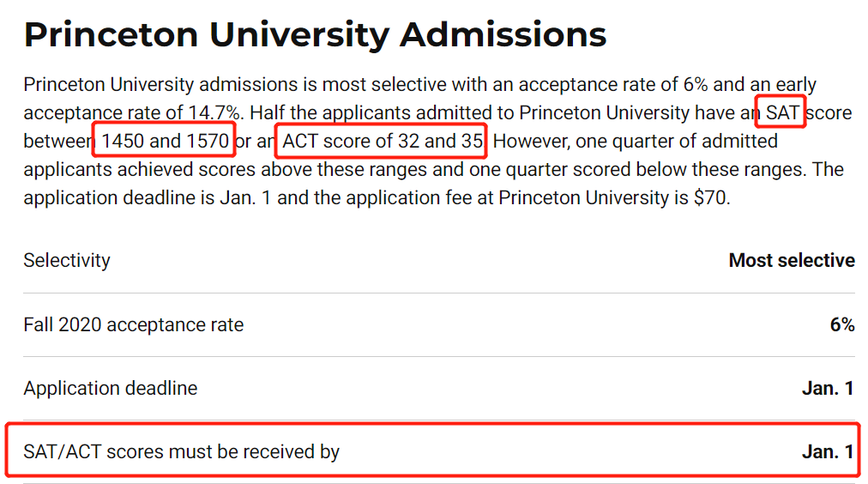Click the highlighted 1450 and 1570 range

(165, 141)
